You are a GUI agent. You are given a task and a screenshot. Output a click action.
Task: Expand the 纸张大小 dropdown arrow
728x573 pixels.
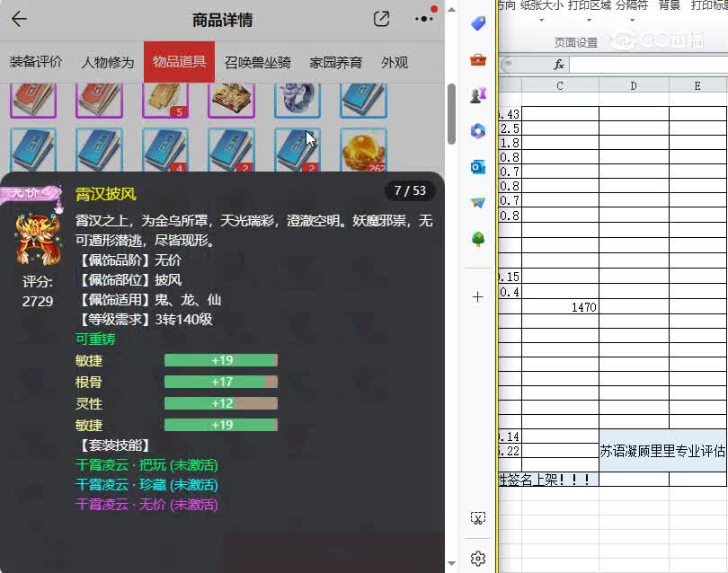click(539, 20)
